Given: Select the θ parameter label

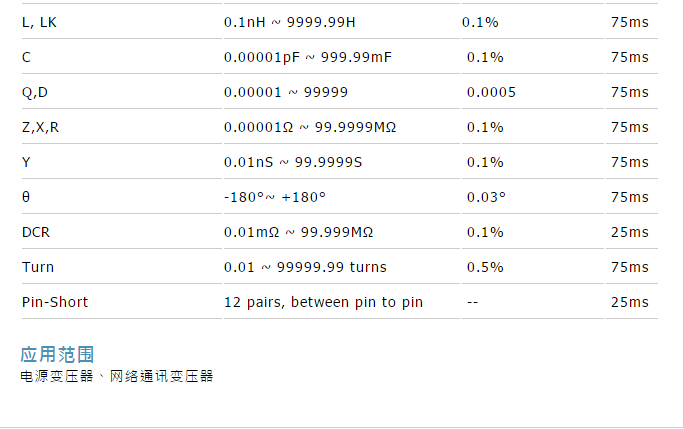Looking at the screenshot, I should [x=26, y=197].
